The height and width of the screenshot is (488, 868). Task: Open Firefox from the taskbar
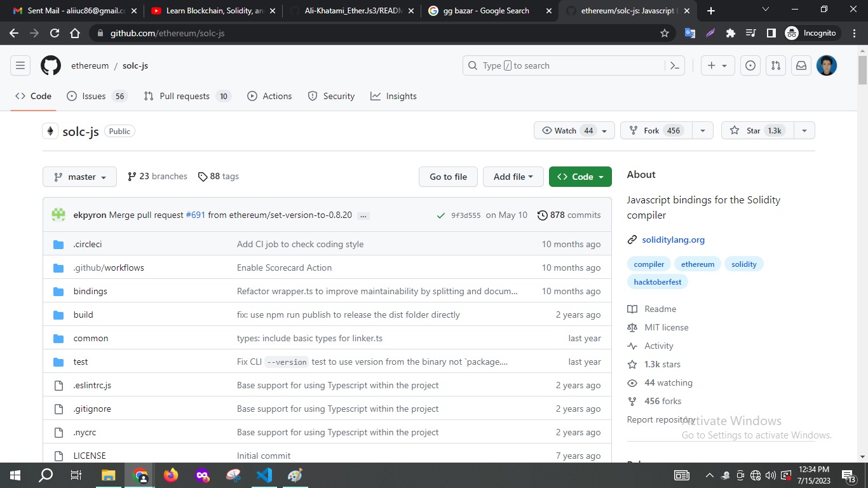click(171, 475)
